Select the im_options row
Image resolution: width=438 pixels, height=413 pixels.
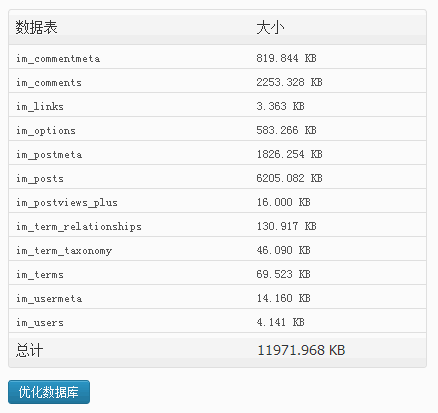(217, 129)
